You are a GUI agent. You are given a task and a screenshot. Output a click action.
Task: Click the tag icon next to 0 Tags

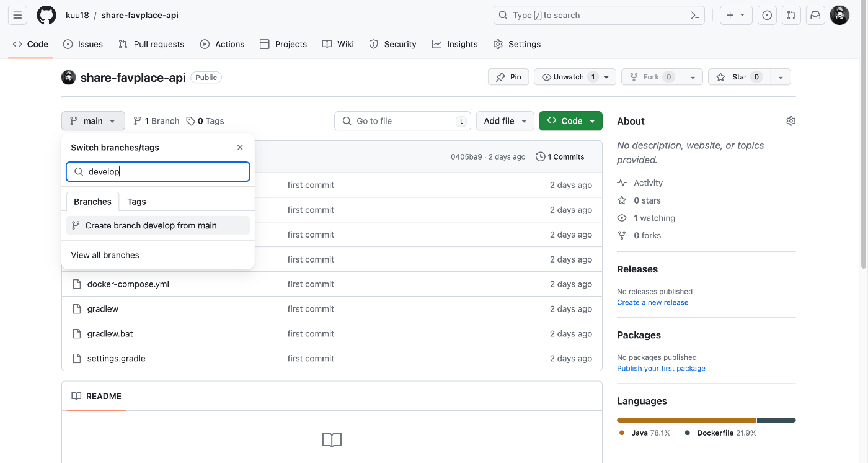tap(191, 121)
